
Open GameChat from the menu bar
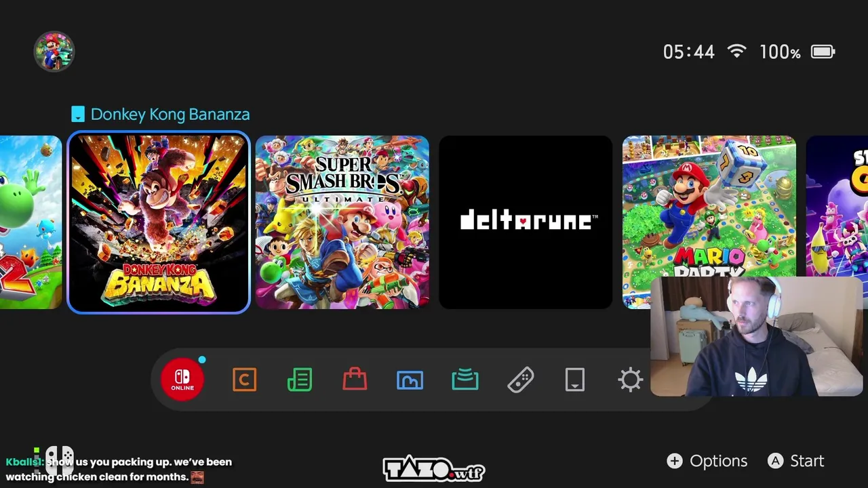click(x=244, y=380)
